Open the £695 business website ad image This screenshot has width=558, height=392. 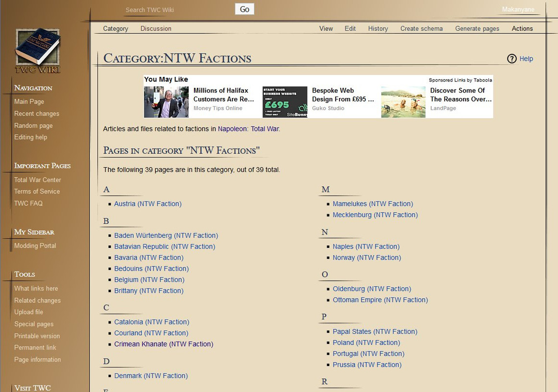coord(285,102)
